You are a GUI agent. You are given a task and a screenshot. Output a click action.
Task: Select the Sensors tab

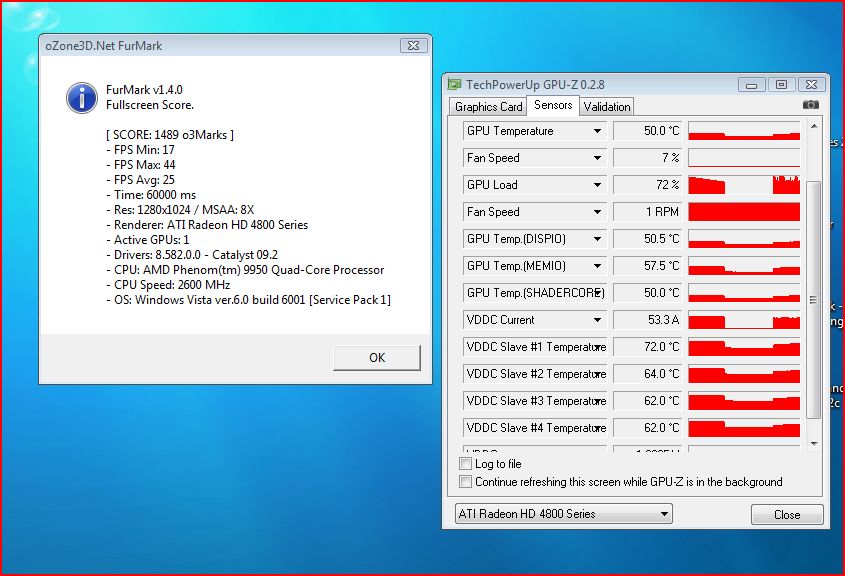[553, 105]
